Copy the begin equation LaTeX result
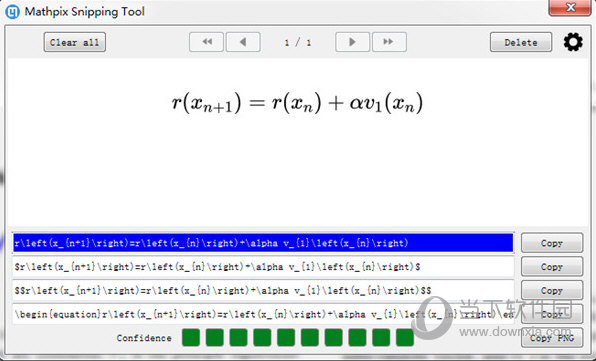 (552, 314)
